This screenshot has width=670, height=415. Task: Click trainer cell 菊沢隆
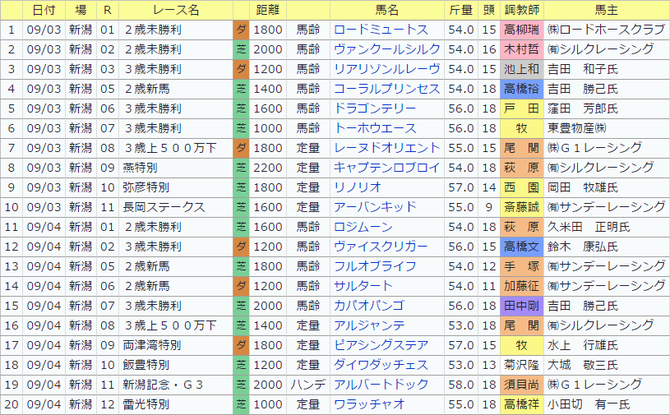coord(522,365)
